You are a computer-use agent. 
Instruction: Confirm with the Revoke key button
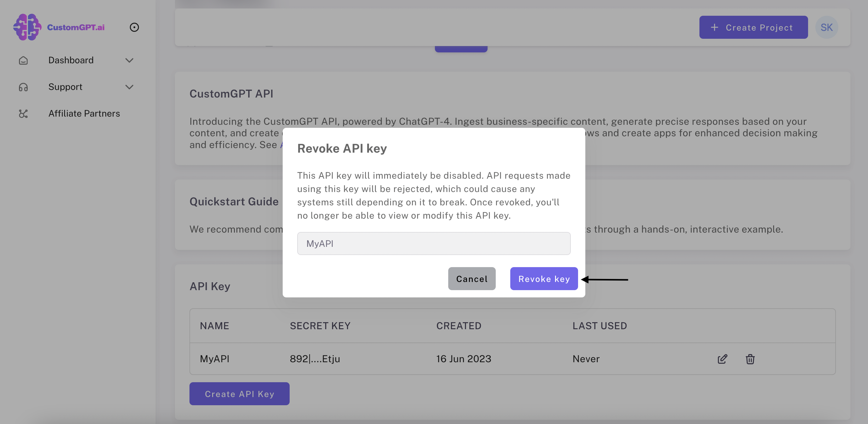click(x=544, y=279)
